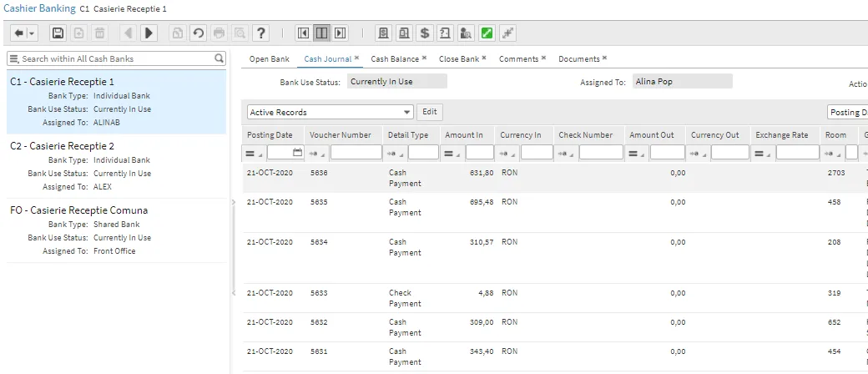Click the green expand arrows icon
Viewport: 868px width, 374px height.
pyautogui.click(x=487, y=33)
